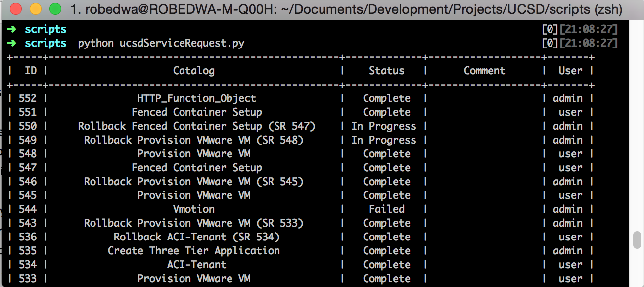Click the Comment column header

[x=484, y=71]
